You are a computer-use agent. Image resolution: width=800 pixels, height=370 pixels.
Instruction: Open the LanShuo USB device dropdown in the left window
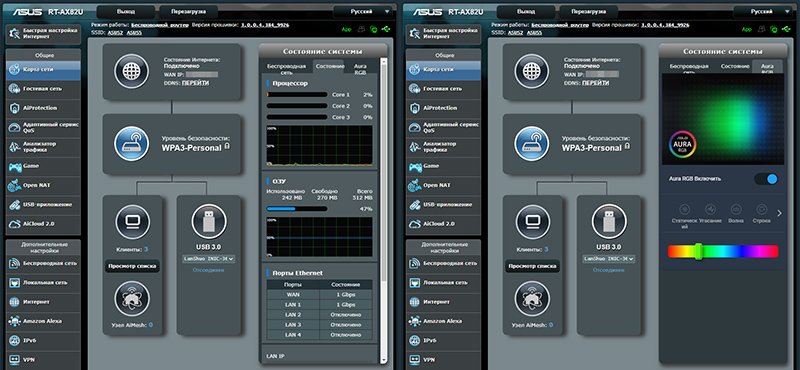pyautogui.click(x=209, y=259)
